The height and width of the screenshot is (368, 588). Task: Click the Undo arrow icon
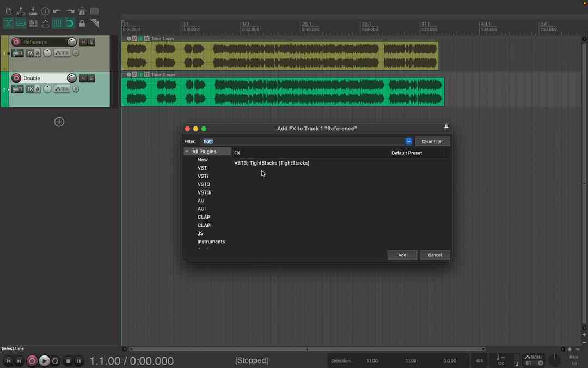57,11
